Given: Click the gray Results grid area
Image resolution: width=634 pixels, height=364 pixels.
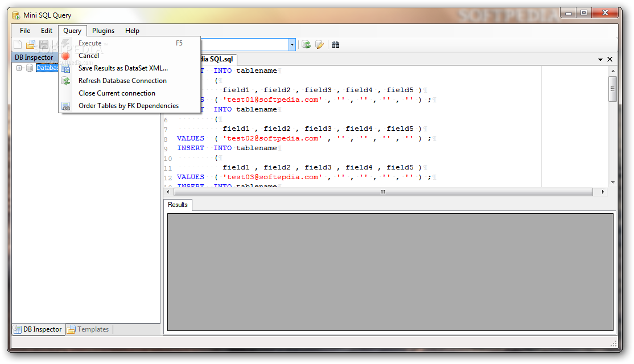Looking at the screenshot, I should click(x=390, y=272).
